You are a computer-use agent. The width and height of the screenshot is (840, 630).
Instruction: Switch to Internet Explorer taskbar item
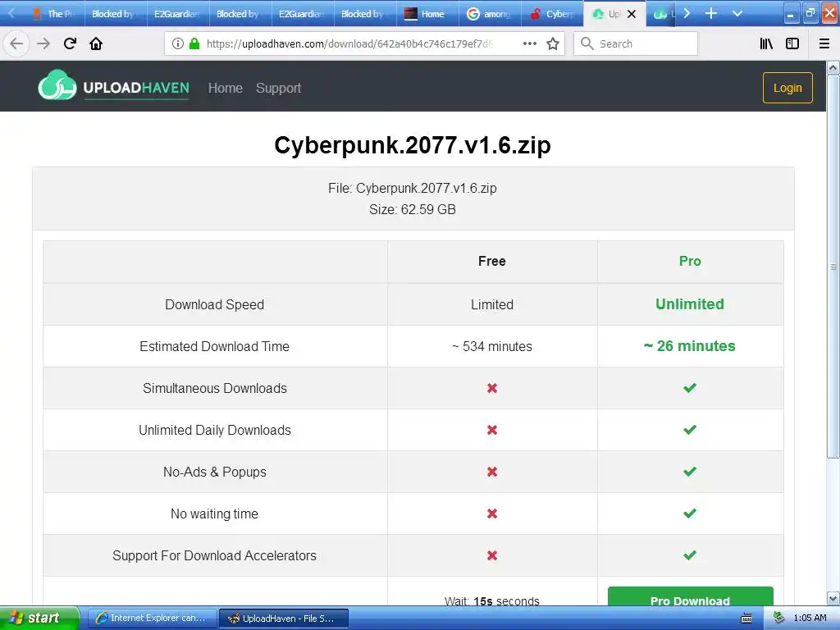pyautogui.click(x=152, y=619)
